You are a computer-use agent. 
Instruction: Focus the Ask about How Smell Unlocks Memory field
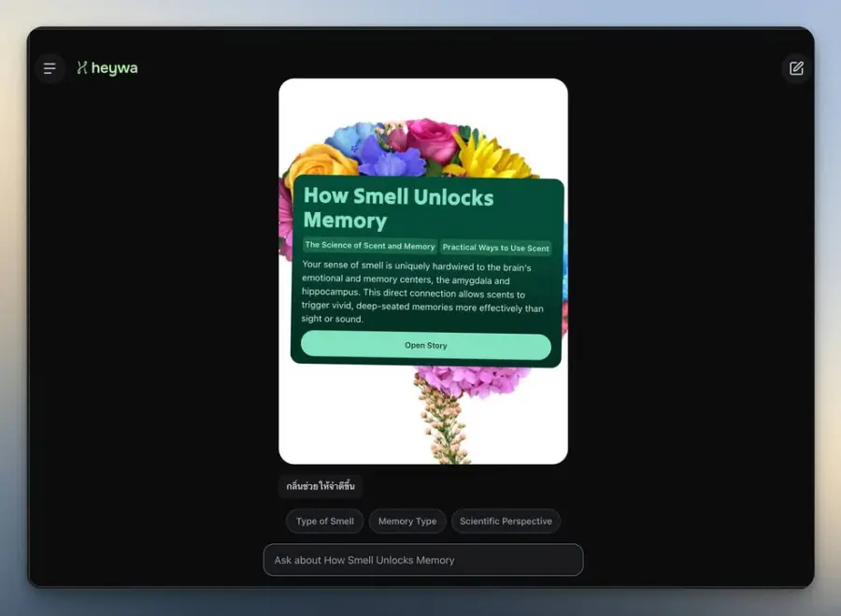point(423,560)
